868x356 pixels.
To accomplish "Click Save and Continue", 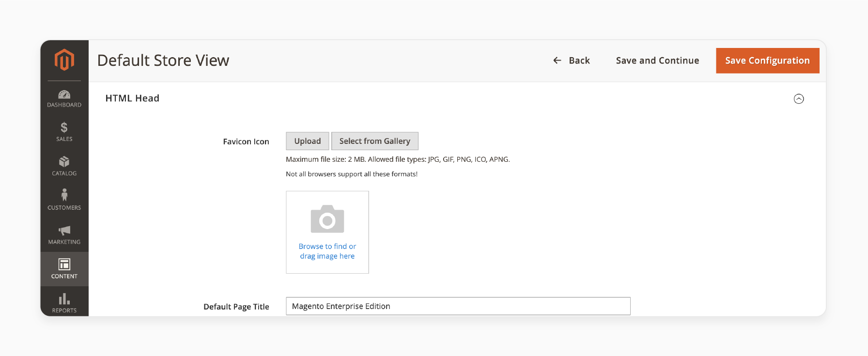I will (657, 61).
